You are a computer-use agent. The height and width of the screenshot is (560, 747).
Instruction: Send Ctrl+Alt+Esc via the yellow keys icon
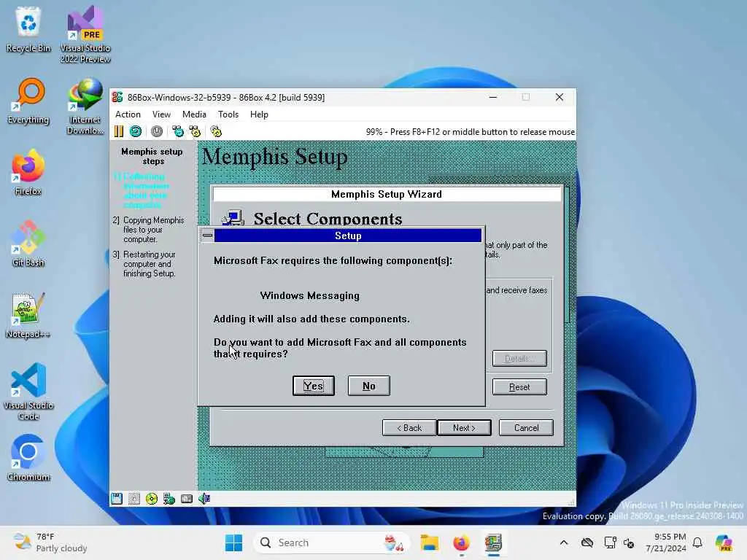coord(195,131)
